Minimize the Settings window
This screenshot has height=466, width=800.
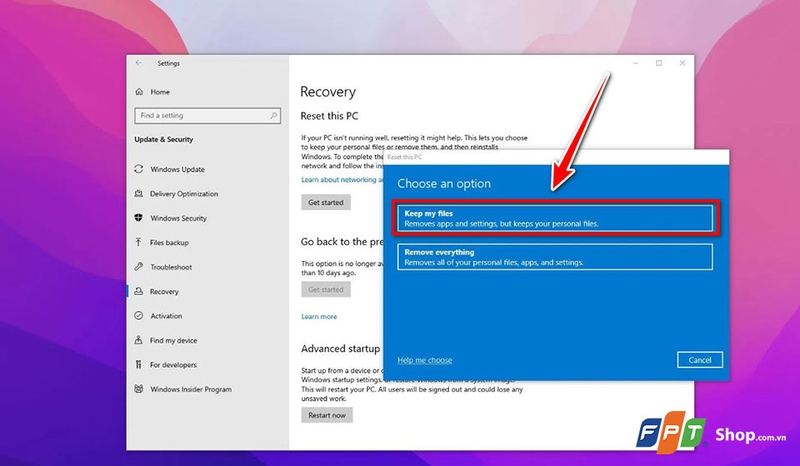636,63
